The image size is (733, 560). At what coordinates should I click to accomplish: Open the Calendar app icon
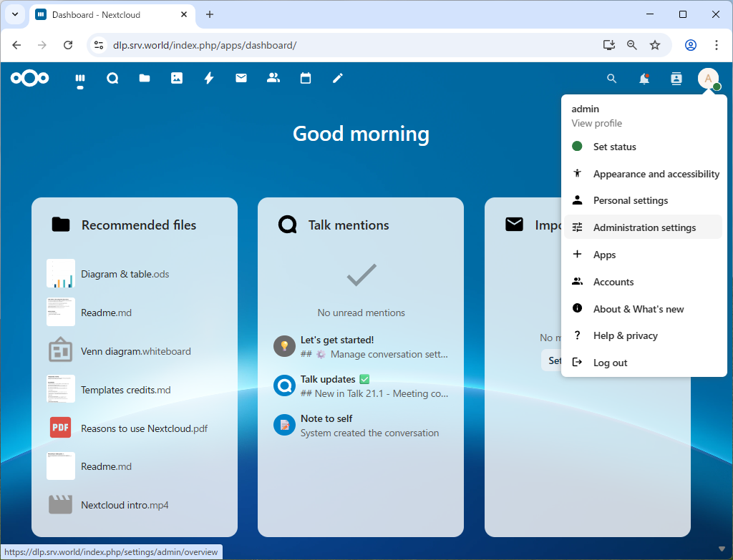(x=306, y=79)
